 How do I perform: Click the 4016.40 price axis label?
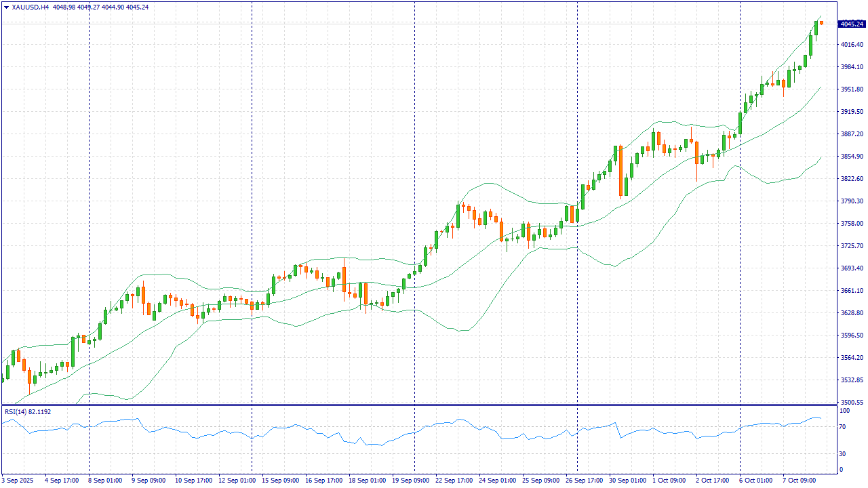[x=850, y=45]
